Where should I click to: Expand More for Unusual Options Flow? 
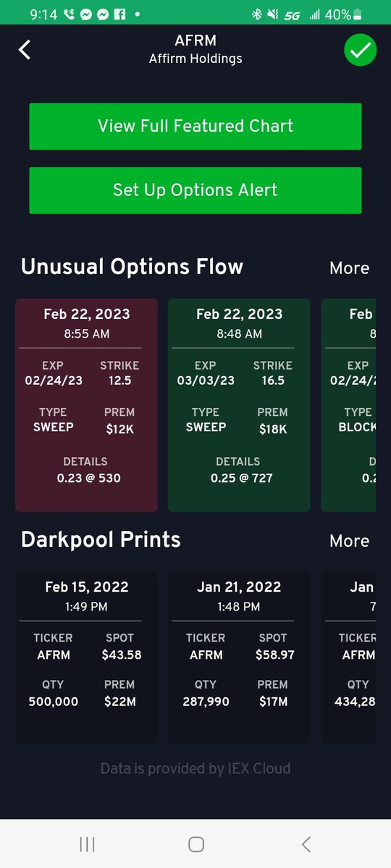coord(349,268)
